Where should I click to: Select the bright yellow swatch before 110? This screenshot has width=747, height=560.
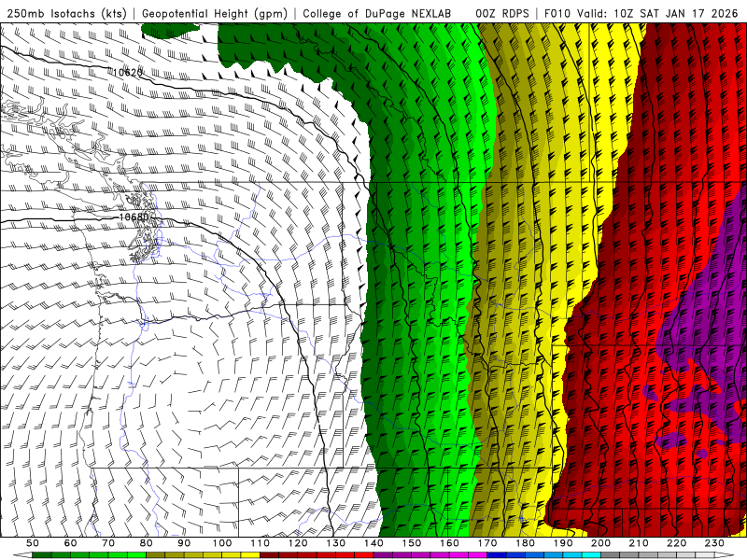coord(250,555)
